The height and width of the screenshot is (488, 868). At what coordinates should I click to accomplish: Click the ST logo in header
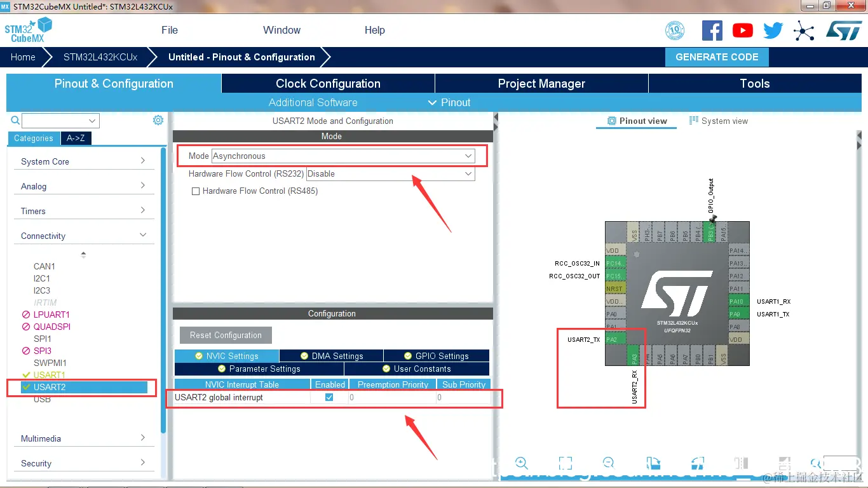tap(844, 30)
